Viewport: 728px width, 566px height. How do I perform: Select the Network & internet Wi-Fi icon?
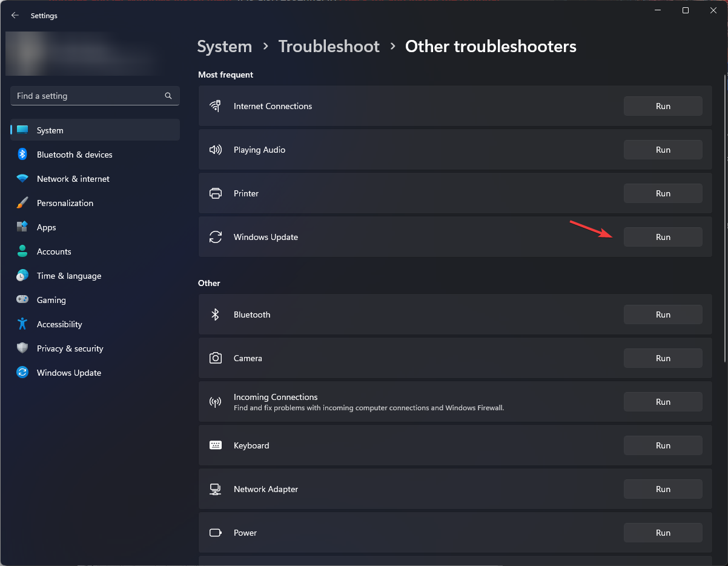22,179
